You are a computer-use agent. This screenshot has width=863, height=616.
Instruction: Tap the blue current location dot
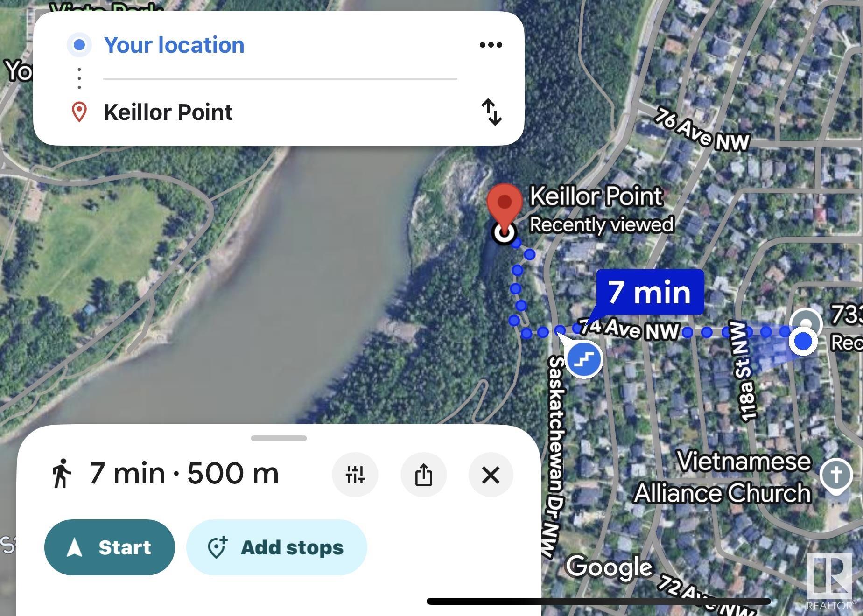(x=803, y=341)
